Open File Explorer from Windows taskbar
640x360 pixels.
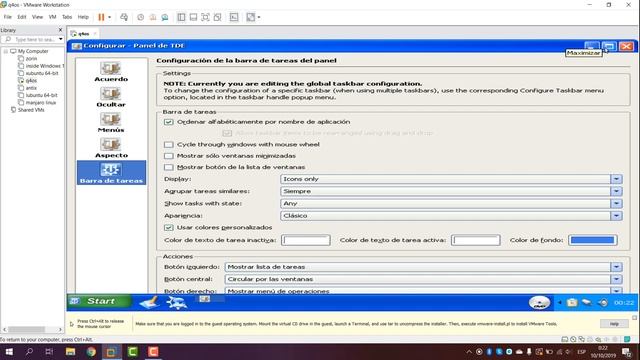(70, 351)
